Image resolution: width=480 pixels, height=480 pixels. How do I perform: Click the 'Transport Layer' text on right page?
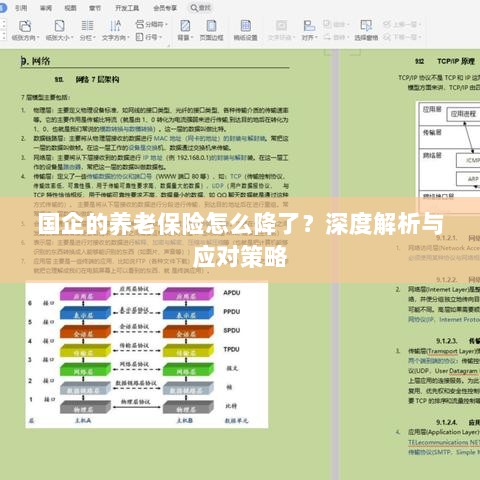coord(451,351)
